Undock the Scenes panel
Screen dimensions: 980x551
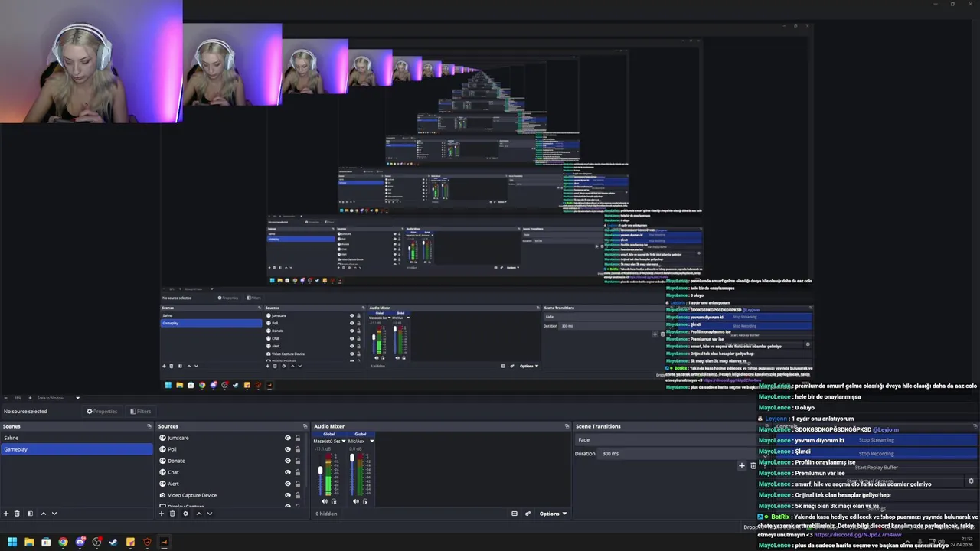point(149,426)
